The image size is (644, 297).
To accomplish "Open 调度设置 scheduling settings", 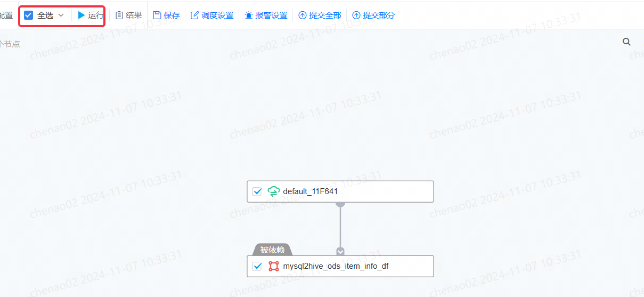I will [212, 15].
